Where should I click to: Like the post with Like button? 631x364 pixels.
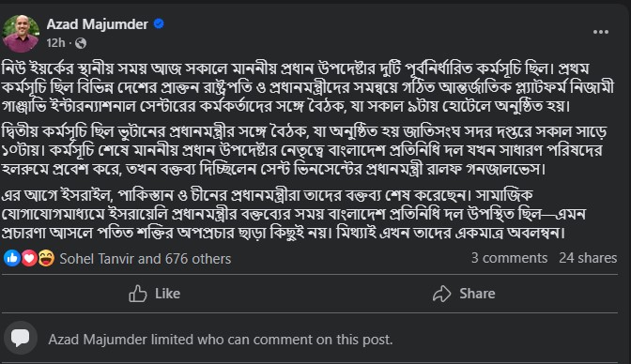pos(155,294)
